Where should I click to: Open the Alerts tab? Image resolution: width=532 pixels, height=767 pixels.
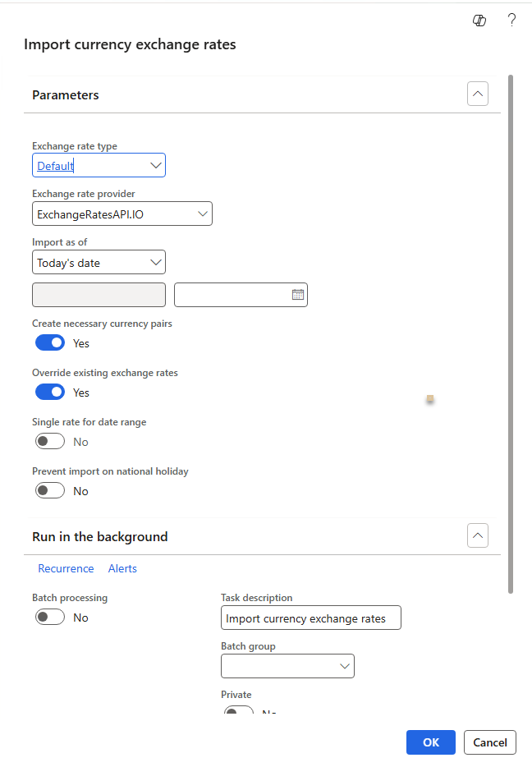(122, 568)
